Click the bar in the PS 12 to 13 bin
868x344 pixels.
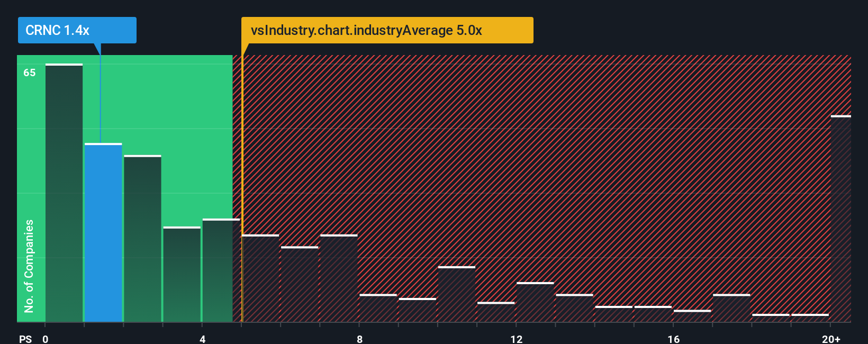[535, 302]
